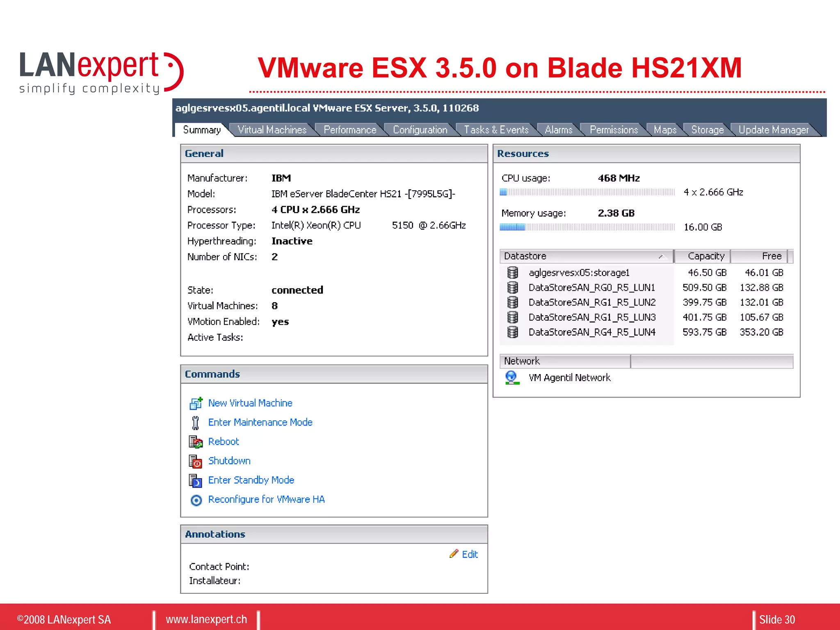Click the connected state value
Screen dimensions: 840x630
pyautogui.click(x=297, y=290)
